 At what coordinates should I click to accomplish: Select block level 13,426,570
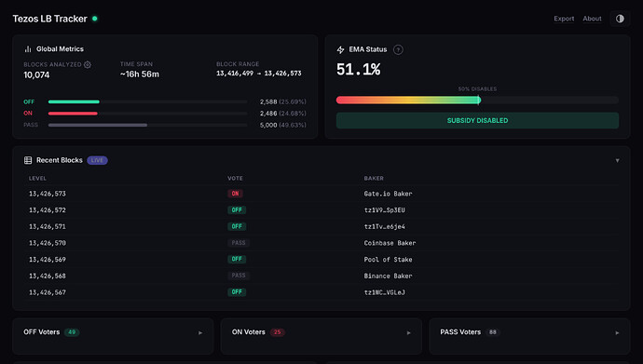click(48, 243)
